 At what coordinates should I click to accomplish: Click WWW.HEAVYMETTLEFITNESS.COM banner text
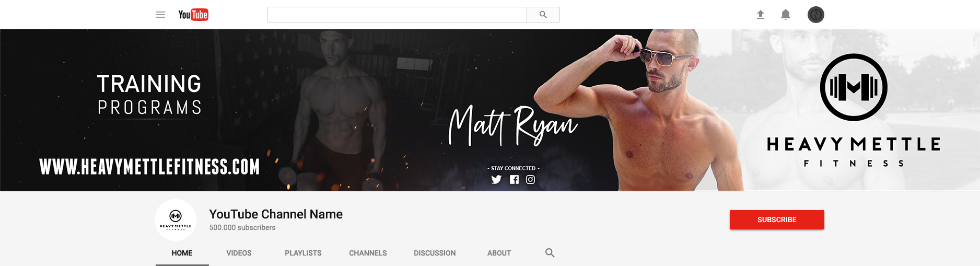[x=149, y=167]
